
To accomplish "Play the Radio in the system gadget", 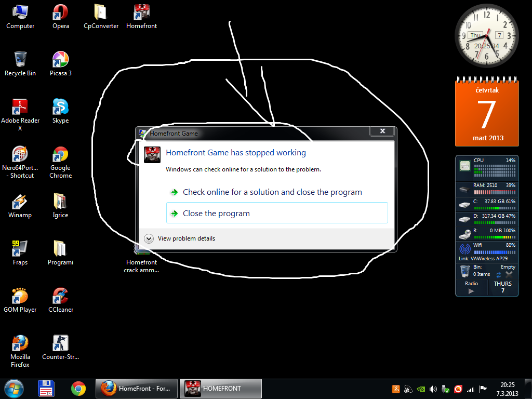I will pyautogui.click(x=471, y=291).
